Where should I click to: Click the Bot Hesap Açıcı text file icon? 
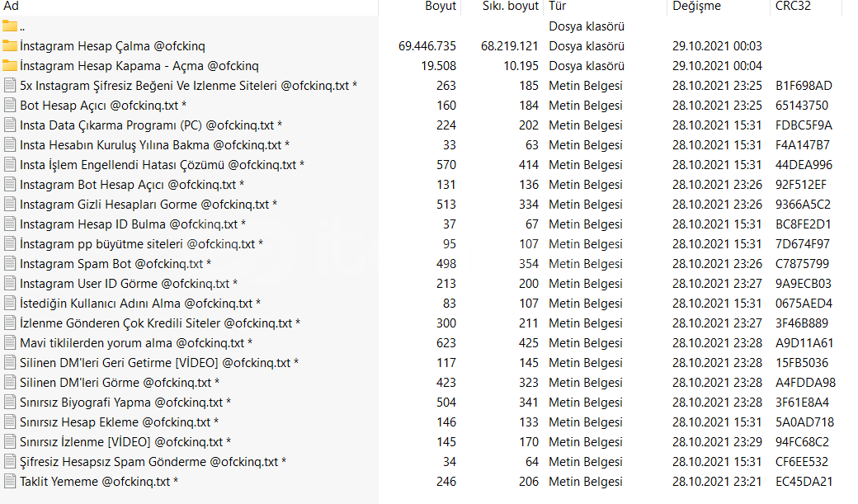[9, 105]
